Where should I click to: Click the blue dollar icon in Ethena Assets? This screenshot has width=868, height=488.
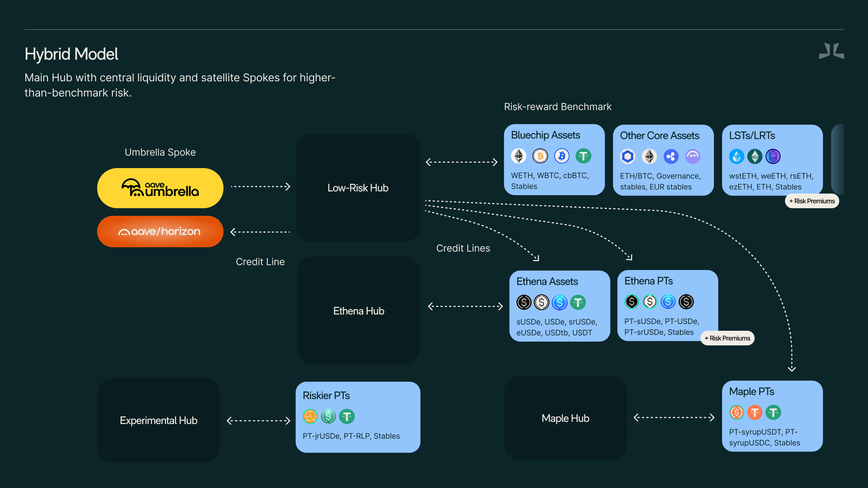click(x=560, y=302)
